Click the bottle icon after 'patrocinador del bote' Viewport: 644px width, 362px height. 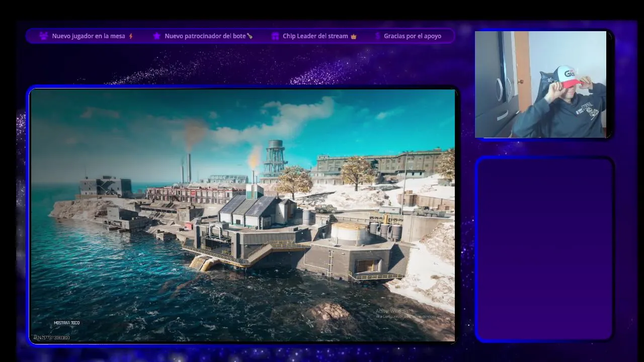click(250, 36)
